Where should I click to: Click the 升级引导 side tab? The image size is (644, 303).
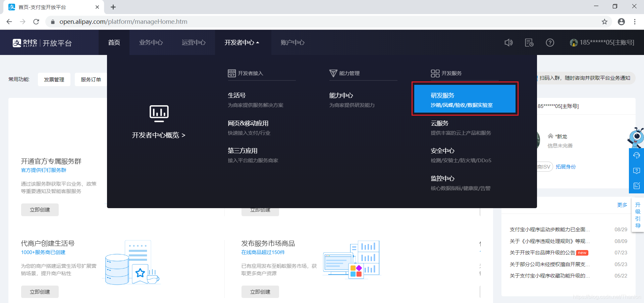(x=638, y=215)
